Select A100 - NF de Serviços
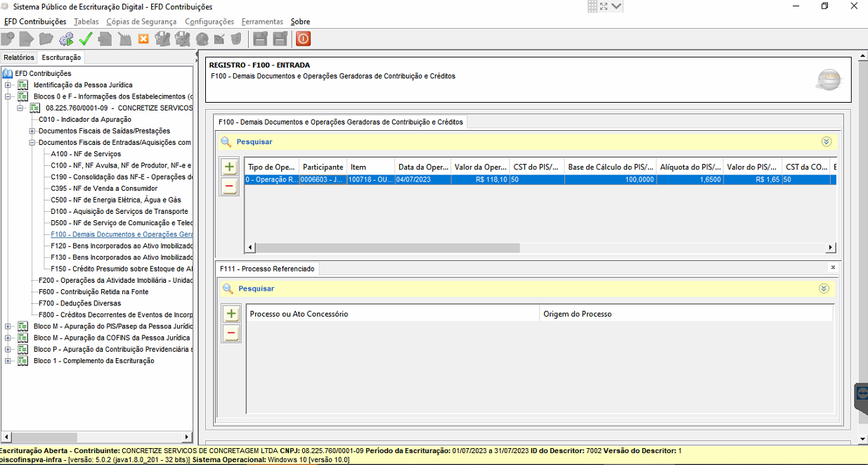This screenshot has width=868, height=465. [86, 154]
